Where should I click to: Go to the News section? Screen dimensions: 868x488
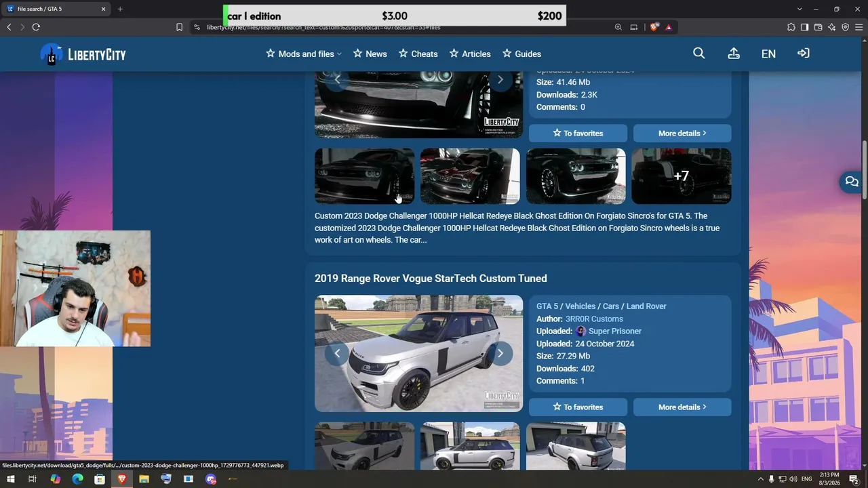click(x=370, y=54)
